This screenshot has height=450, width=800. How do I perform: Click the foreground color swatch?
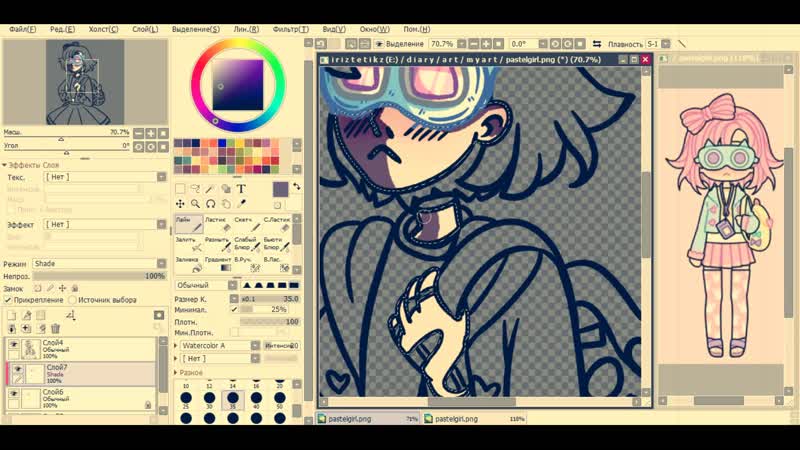[x=281, y=189]
